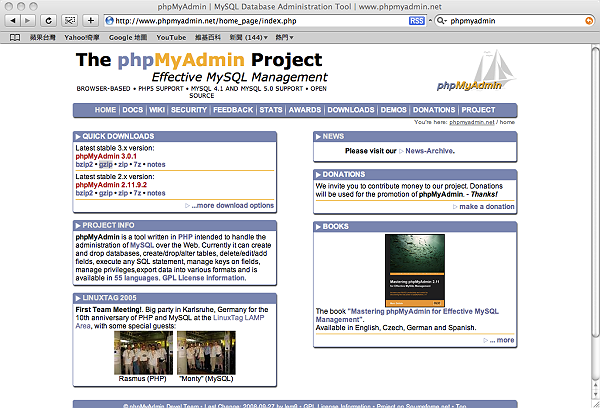Open the FEEDBACK nav item
The height and width of the screenshot is (408, 600).
(x=233, y=110)
